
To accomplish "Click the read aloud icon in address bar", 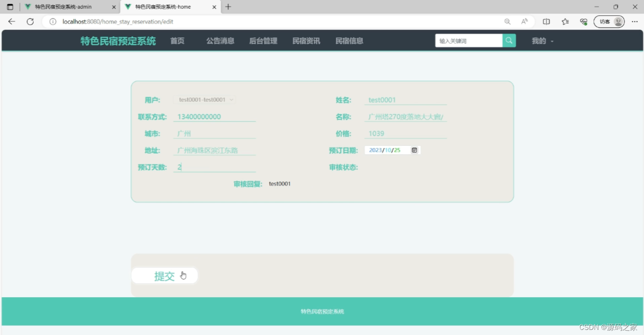I will coord(524,21).
